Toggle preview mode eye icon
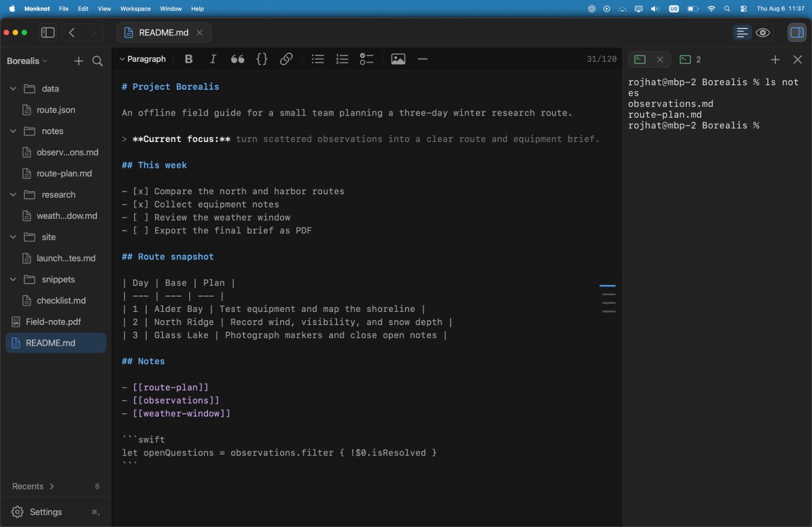 [x=763, y=32]
